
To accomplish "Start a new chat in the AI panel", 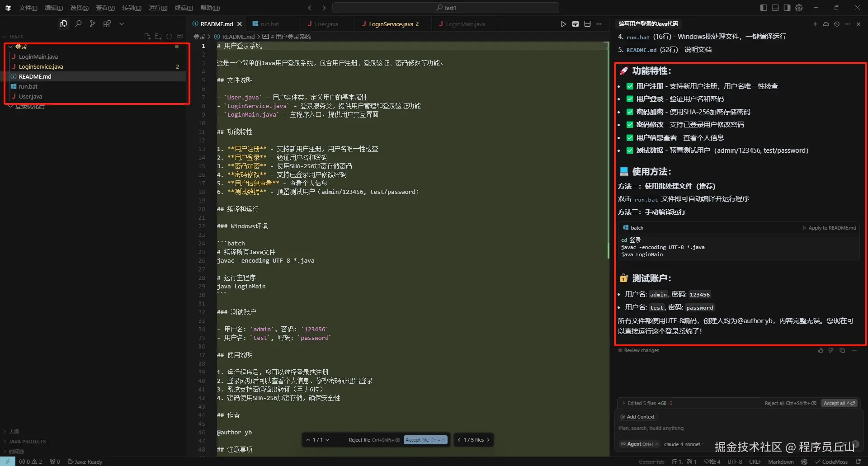I will coord(815,24).
